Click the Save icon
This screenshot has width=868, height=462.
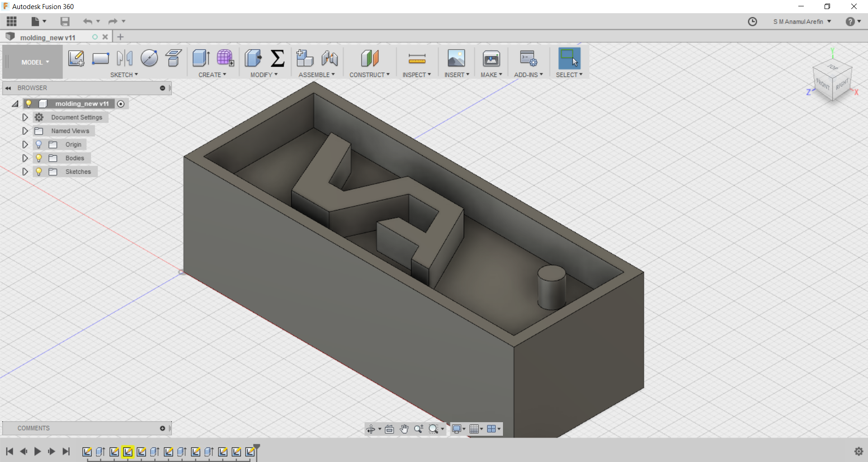point(65,21)
